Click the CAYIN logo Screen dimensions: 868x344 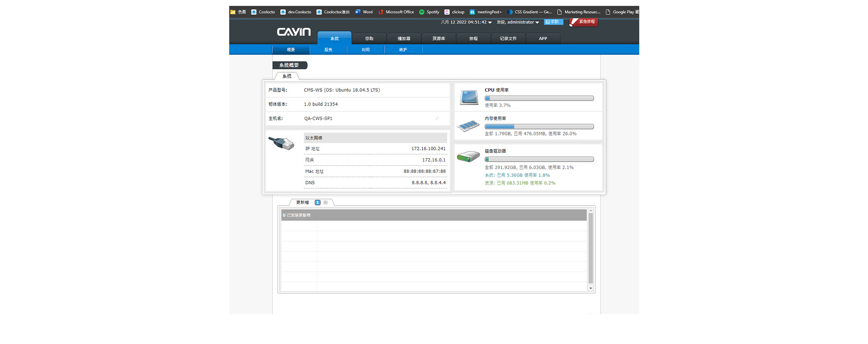point(294,32)
